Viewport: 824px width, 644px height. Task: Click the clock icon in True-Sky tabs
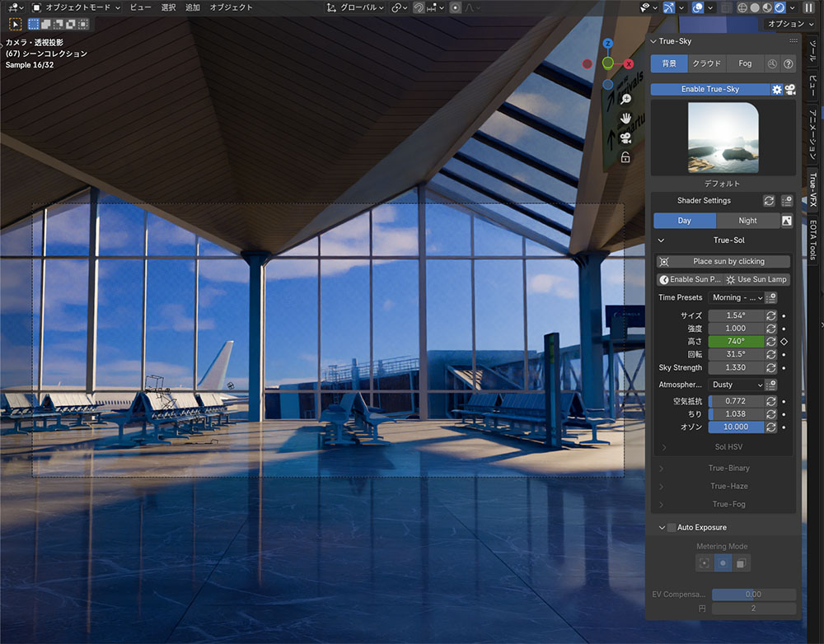coord(772,63)
